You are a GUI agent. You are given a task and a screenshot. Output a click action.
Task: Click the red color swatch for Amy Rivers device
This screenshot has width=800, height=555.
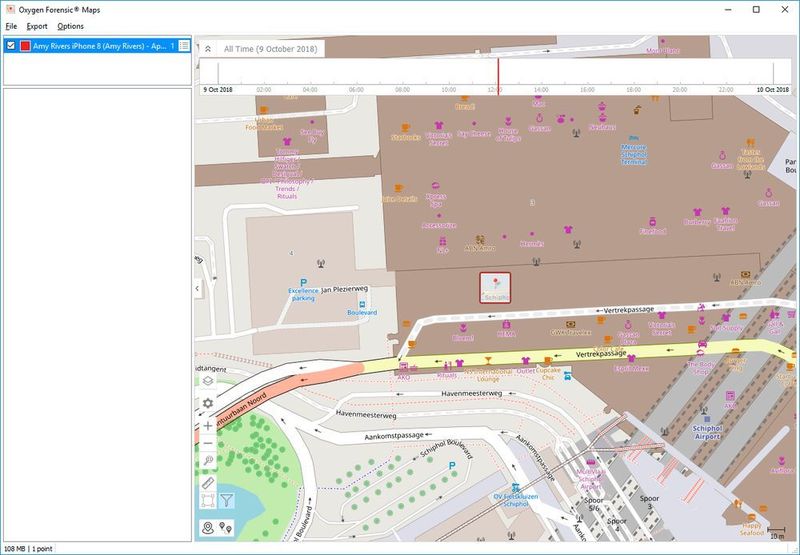(25, 46)
